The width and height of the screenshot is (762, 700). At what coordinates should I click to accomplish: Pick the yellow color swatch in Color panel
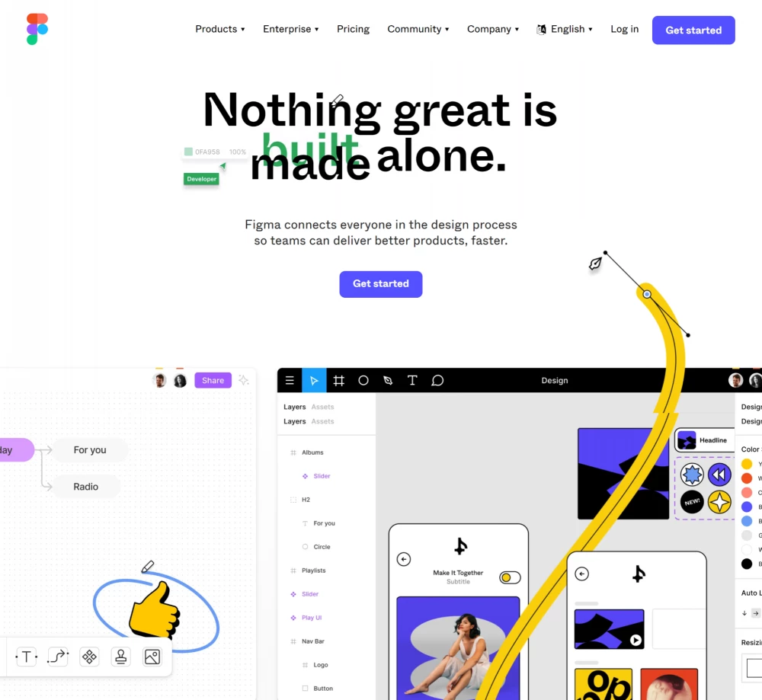tap(747, 464)
